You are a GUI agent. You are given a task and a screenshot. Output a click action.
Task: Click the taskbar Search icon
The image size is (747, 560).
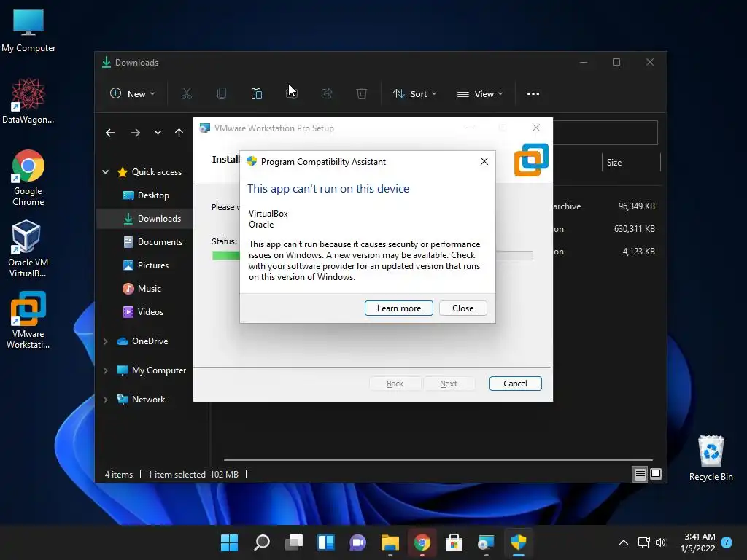point(262,542)
